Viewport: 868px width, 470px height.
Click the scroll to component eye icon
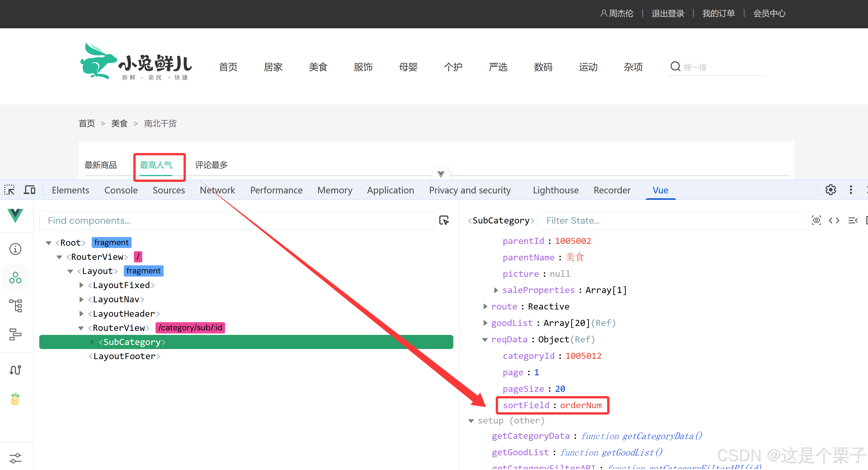(x=816, y=221)
